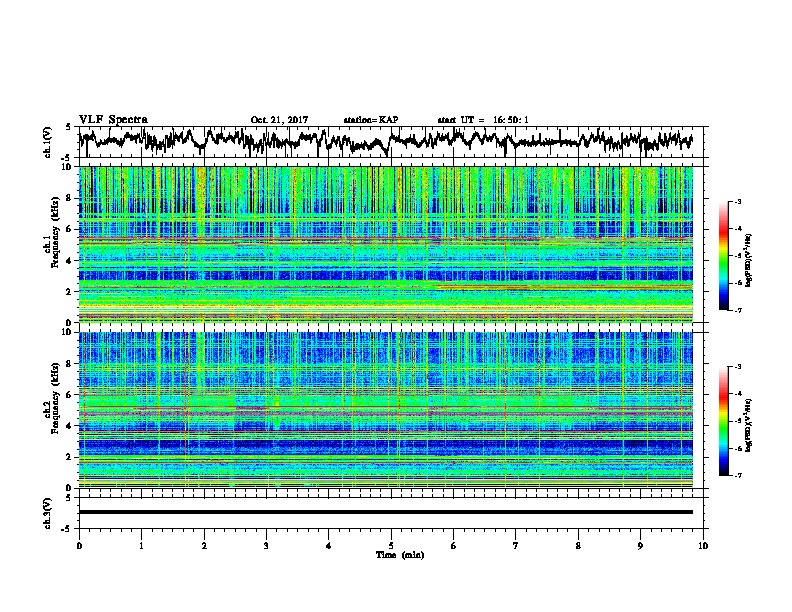The image size is (792, 612).
Task: Click time axis tick label "1"
Action: click(141, 546)
